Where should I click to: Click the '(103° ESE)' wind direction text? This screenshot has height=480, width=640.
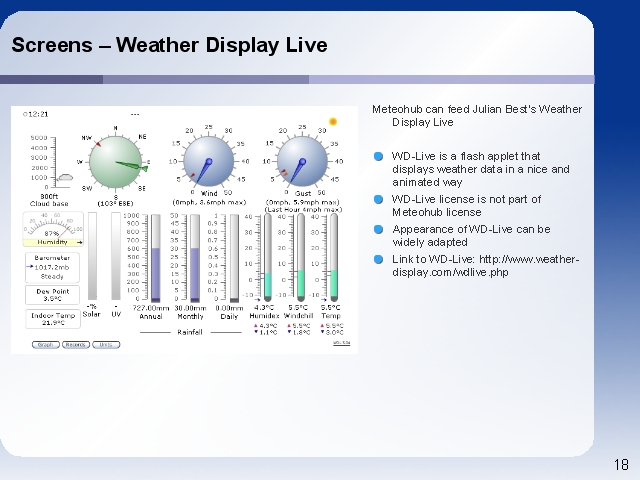point(115,203)
